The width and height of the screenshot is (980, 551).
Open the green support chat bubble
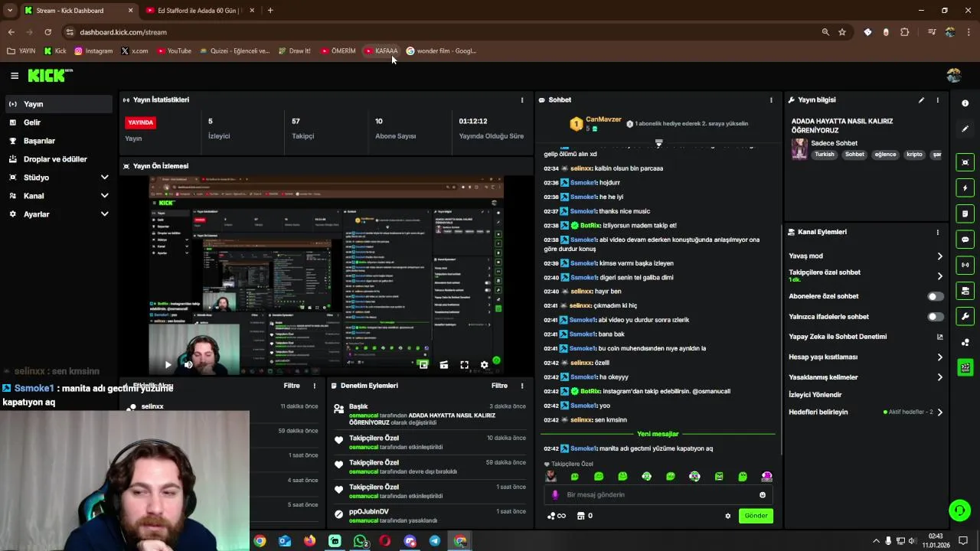(x=959, y=510)
